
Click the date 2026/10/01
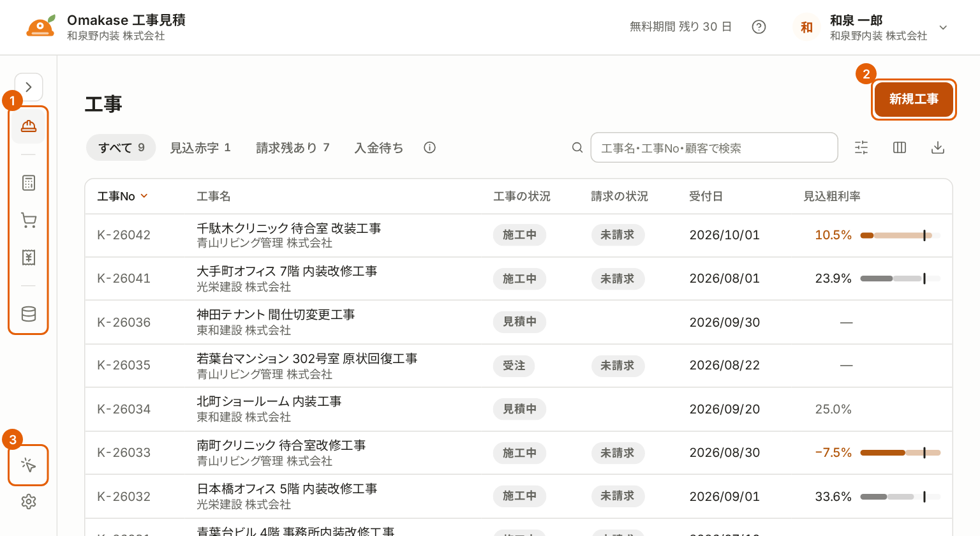pos(725,235)
